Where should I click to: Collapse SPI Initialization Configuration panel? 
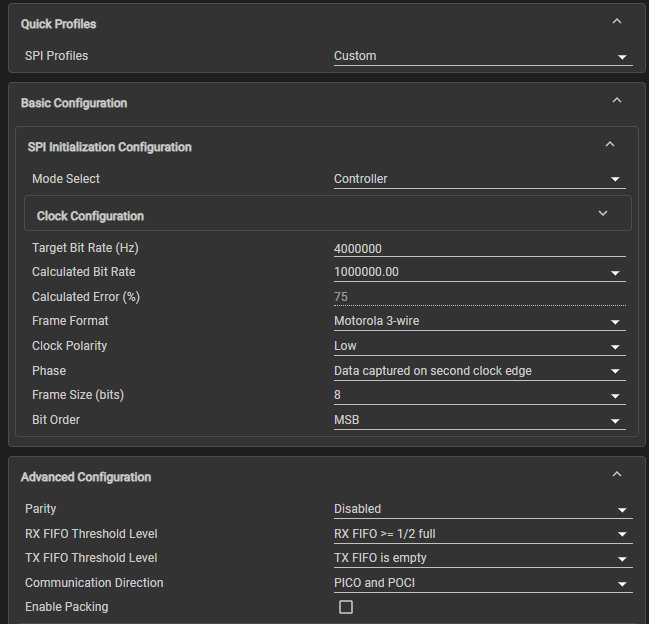(x=610, y=145)
